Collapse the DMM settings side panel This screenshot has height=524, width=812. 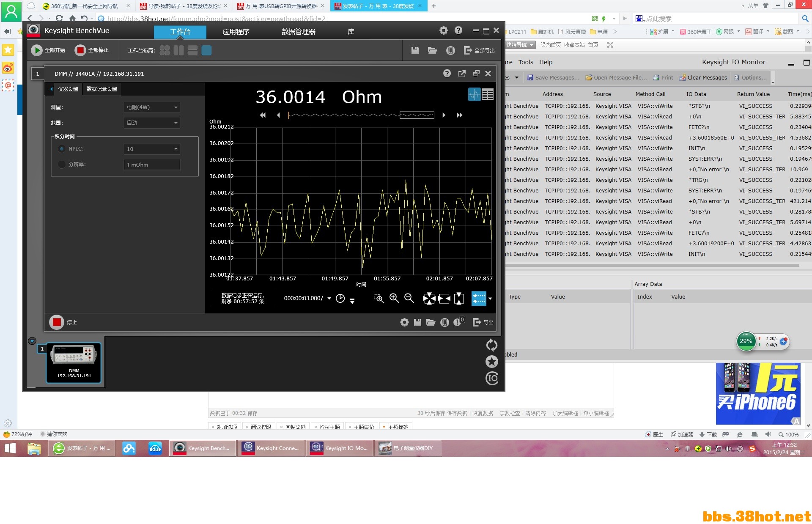51,89
